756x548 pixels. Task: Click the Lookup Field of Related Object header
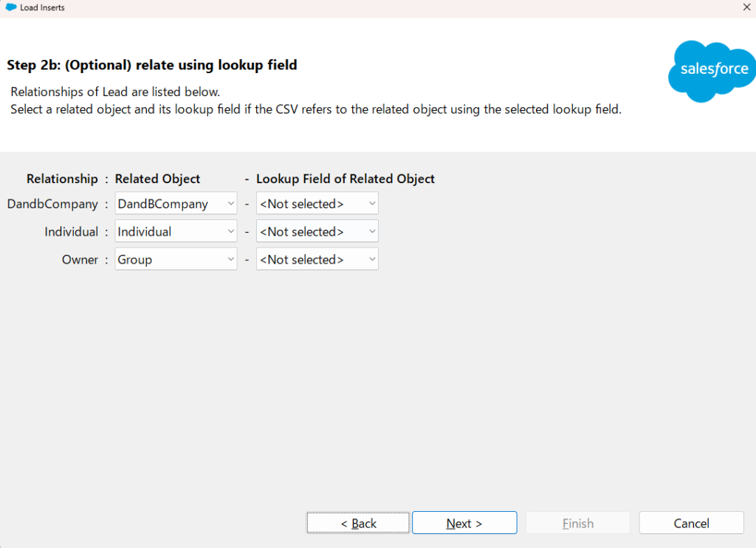[346, 179]
